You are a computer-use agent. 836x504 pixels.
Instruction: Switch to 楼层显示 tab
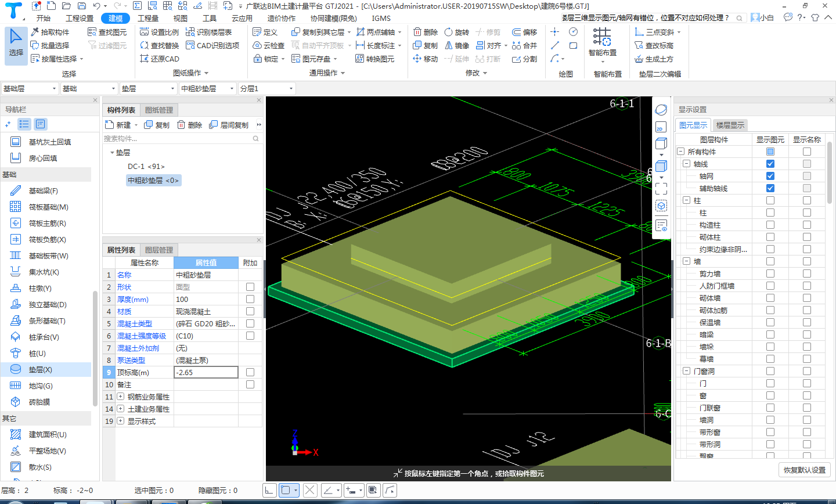click(730, 125)
